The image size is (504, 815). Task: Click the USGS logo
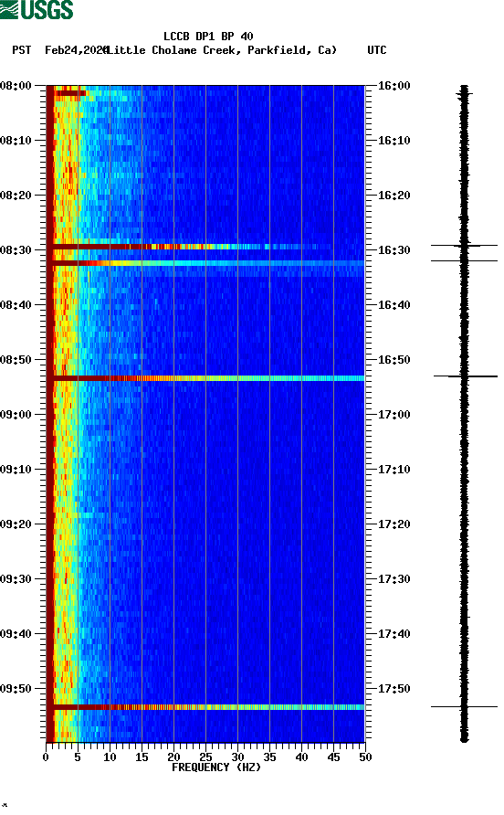(37, 10)
